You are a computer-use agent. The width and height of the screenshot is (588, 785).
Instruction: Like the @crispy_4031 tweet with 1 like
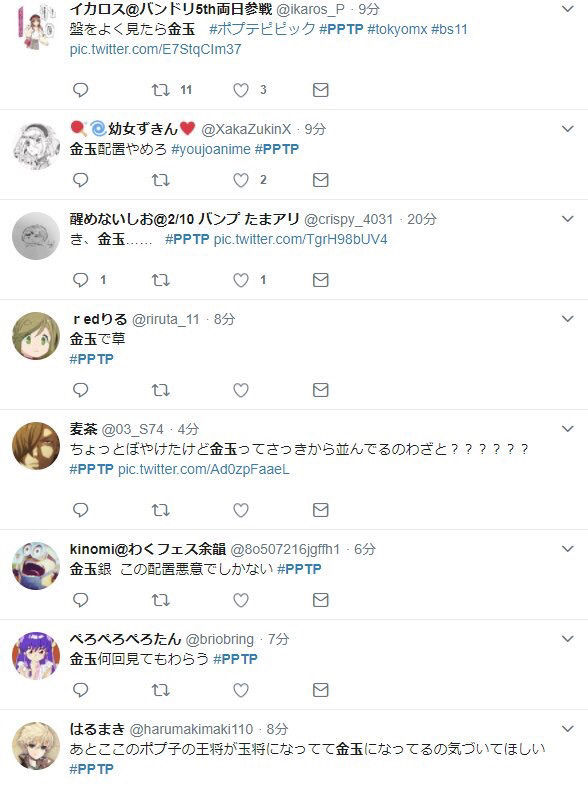241,280
